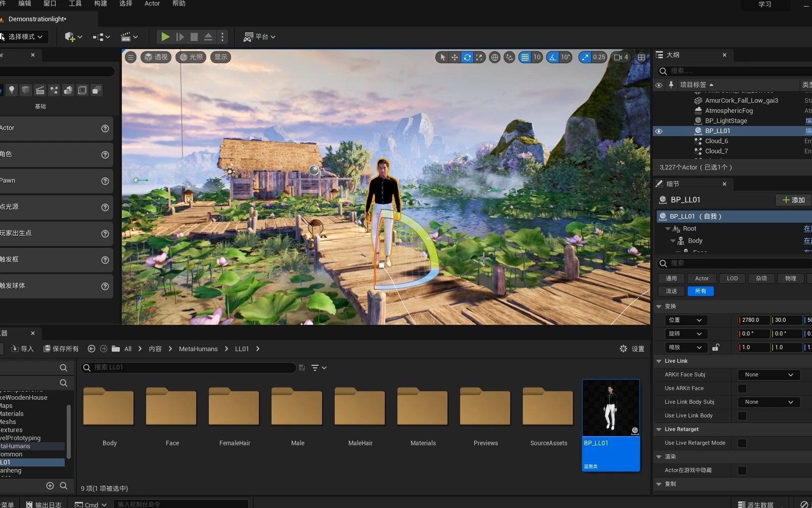Open Live Link Body Subj None dropdown
Screen dimensions: 812x508
[769, 402]
